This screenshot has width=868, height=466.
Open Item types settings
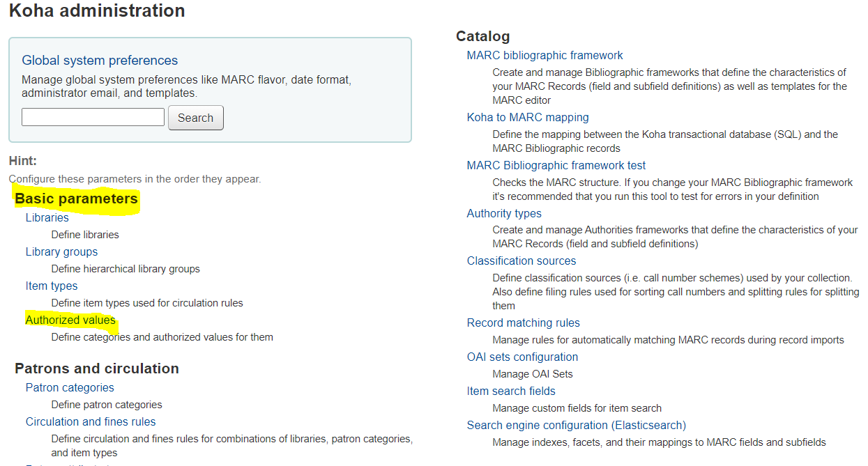coord(52,286)
